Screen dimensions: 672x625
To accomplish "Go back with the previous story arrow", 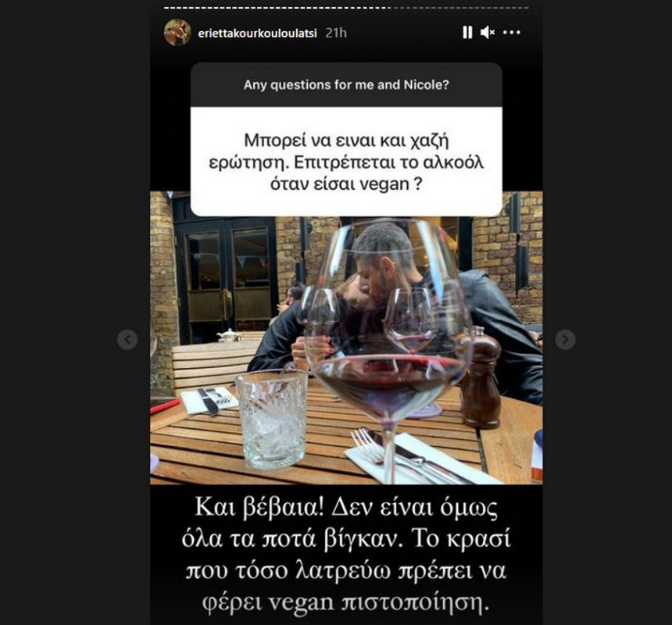I will click(x=127, y=340).
